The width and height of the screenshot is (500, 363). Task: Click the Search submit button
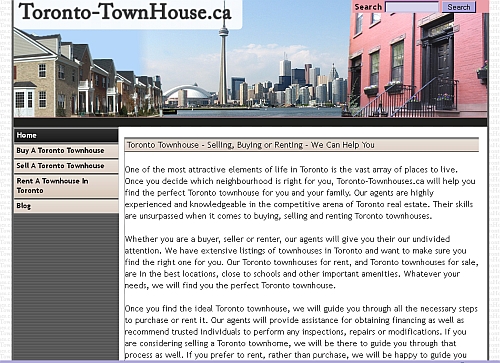459,7
